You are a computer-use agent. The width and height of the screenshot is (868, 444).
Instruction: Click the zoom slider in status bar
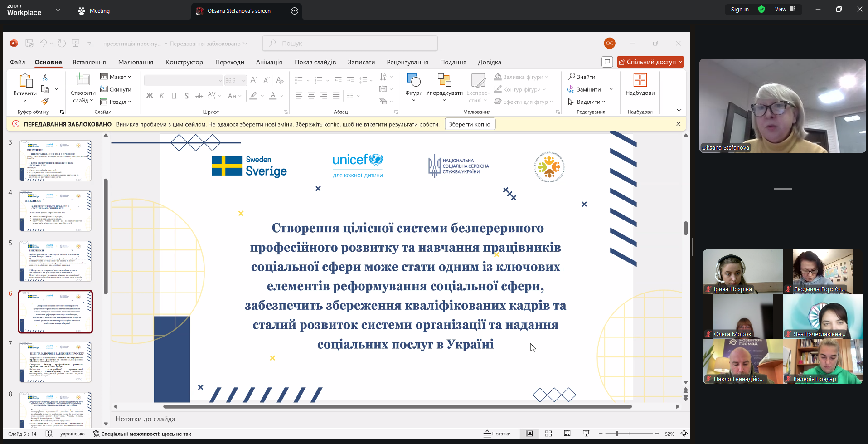click(x=617, y=434)
